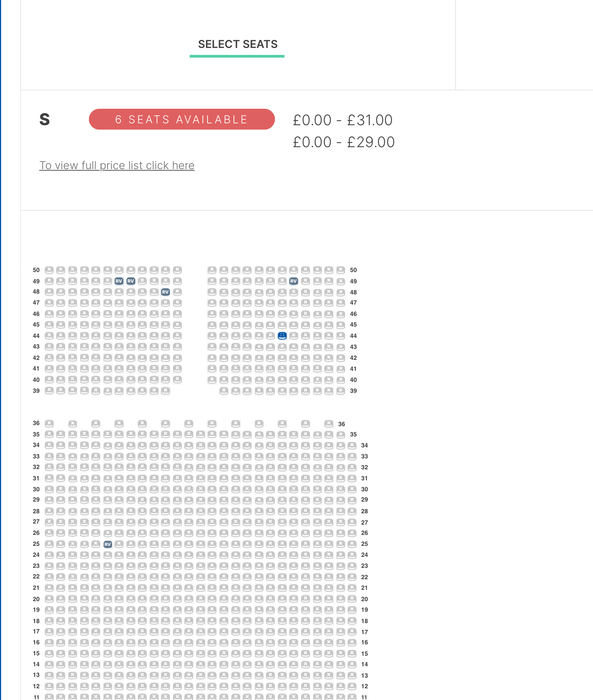
Task: Click first unavailable seat in left row 50
Action: pos(49,270)
